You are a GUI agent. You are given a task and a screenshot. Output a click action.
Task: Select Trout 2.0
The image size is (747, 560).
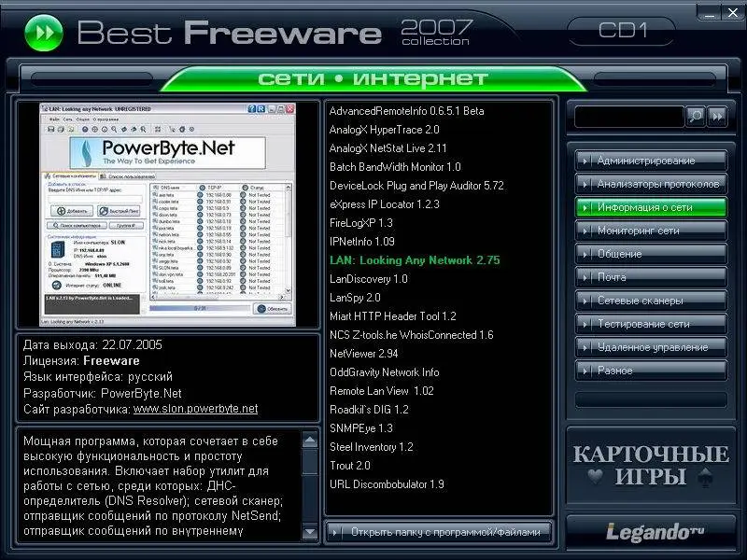[x=349, y=466]
